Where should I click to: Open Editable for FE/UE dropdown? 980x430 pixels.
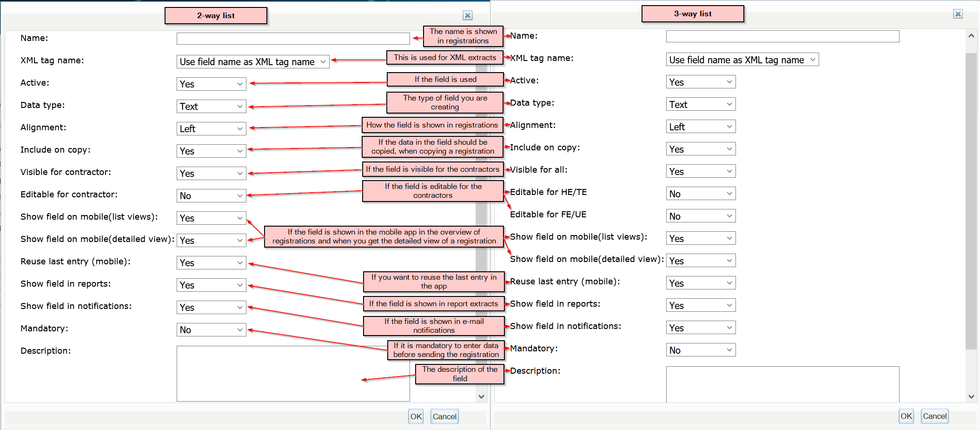coord(701,216)
